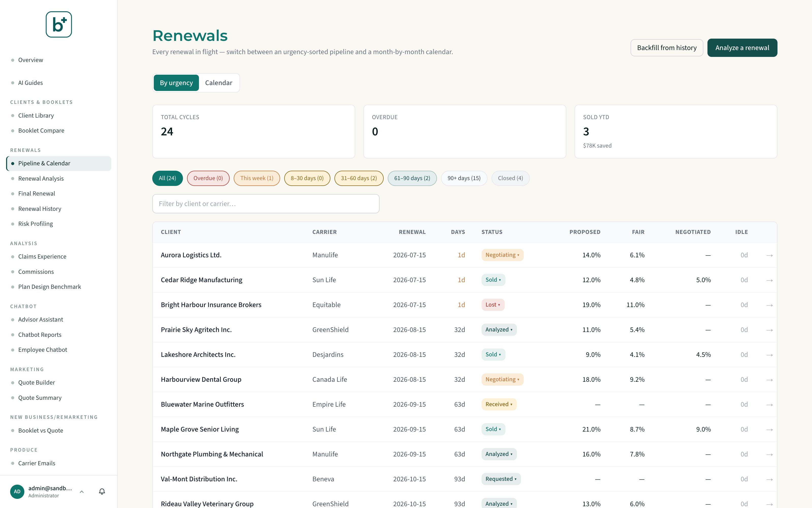Select the 31–60 days (2) filter chip
The image size is (812, 508).
coord(359,178)
